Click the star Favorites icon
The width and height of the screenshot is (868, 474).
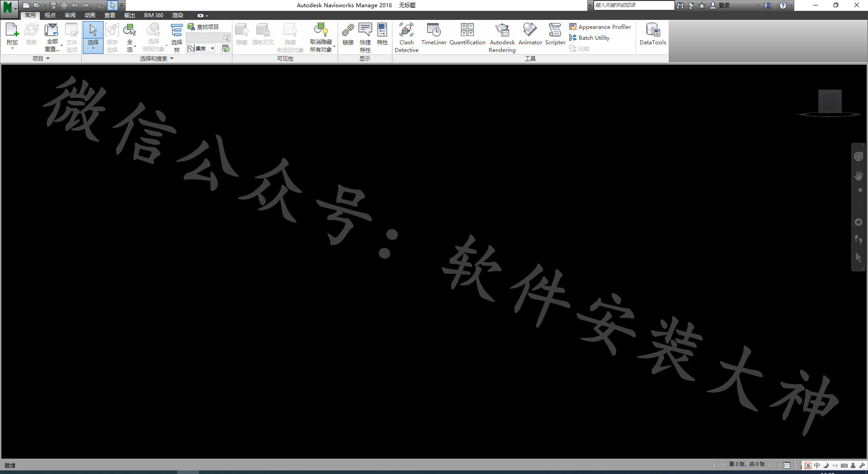point(702,5)
